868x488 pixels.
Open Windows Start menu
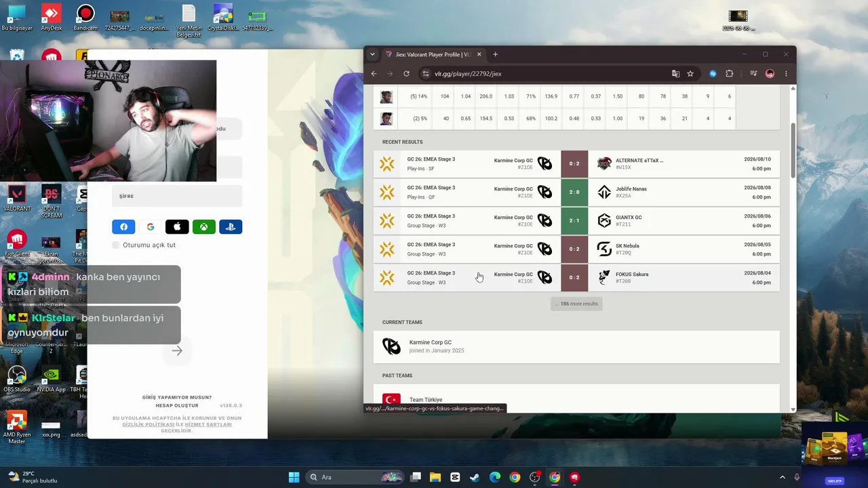[x=294, y=477]
